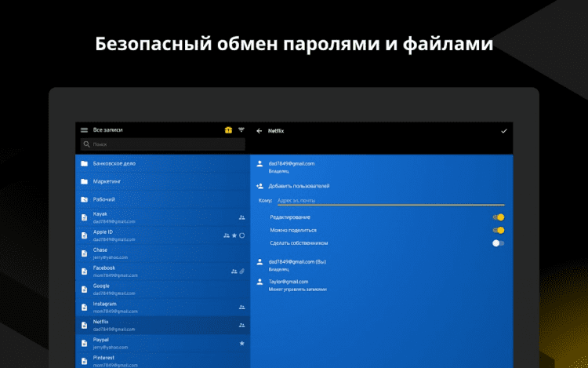
Task: Select the Paypal record
Action: pyautogui.click(x=163, y=344)
